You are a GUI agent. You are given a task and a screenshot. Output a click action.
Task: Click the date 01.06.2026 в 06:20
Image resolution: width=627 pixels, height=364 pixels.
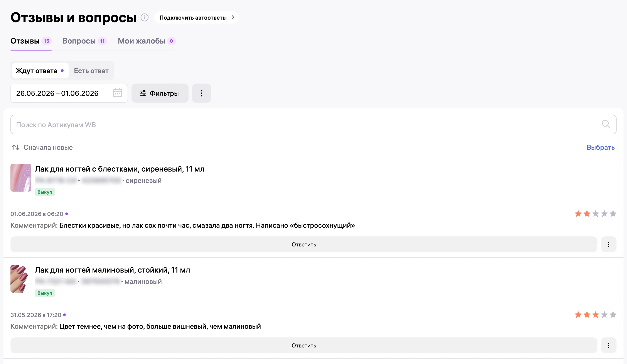pyautogui.click(x=37, y=214)
